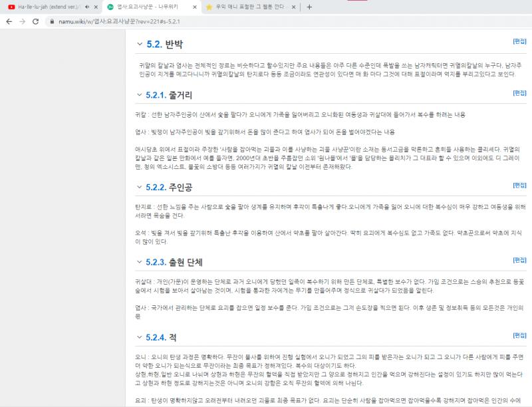Select the namu.wiki address bar URL
Screen dimensions: 532x407
tap(119, 21)
